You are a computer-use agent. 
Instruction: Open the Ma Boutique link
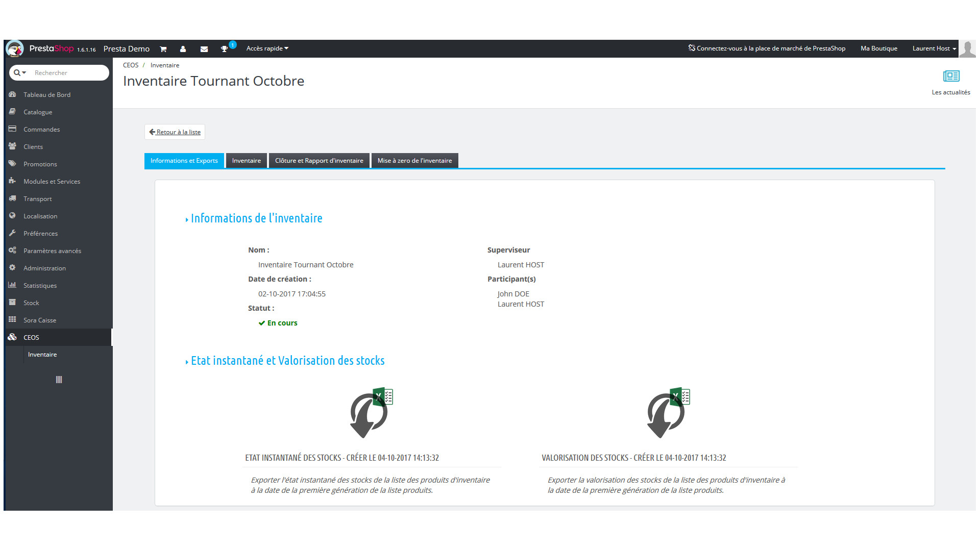pyautogui.click(x=878, y=48)
